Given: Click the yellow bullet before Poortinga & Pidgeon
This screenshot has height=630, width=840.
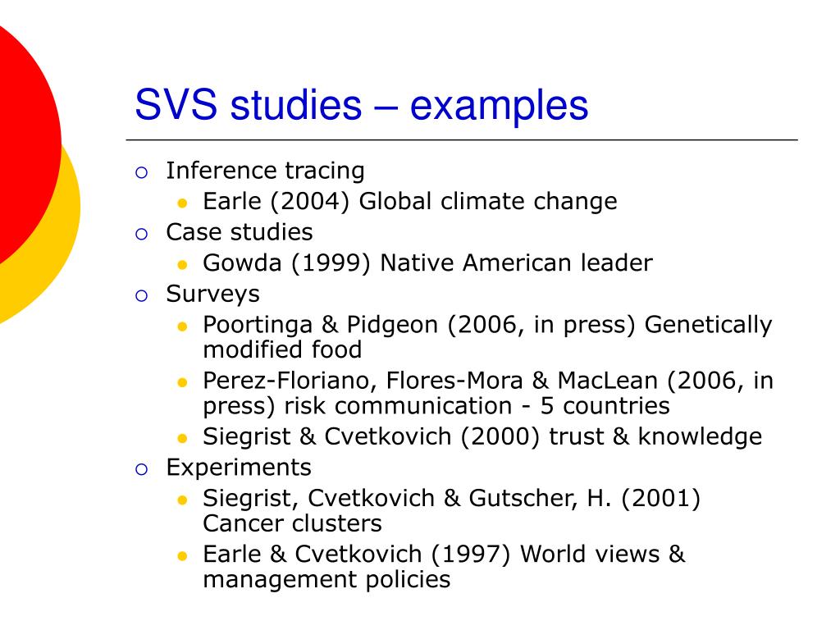Looking at the screenshot, I should (x=182, y=326).
